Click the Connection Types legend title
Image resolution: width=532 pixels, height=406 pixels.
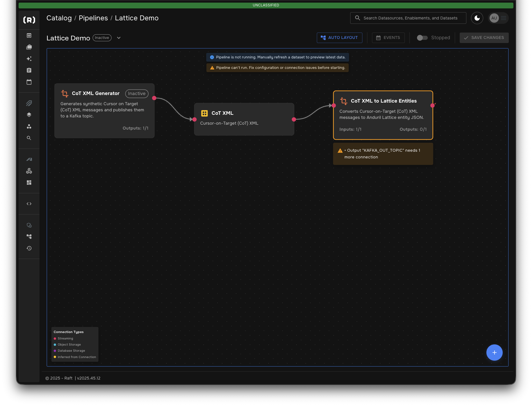click(69, 332)
